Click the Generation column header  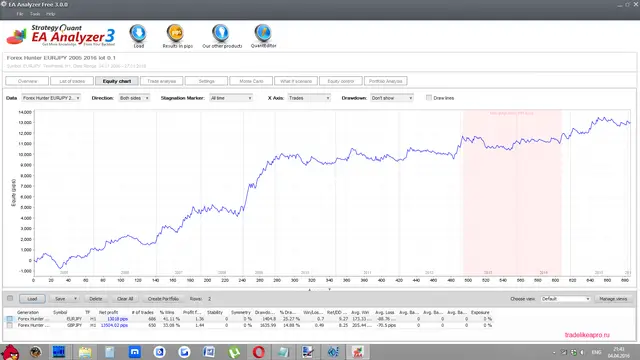(x=28, y=312)
